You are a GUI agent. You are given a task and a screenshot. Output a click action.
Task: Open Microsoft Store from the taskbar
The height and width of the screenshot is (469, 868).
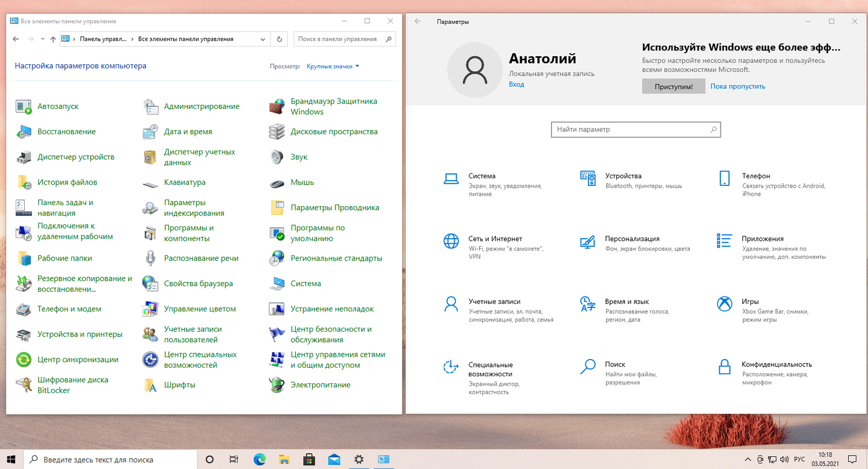tap(309, 460)
